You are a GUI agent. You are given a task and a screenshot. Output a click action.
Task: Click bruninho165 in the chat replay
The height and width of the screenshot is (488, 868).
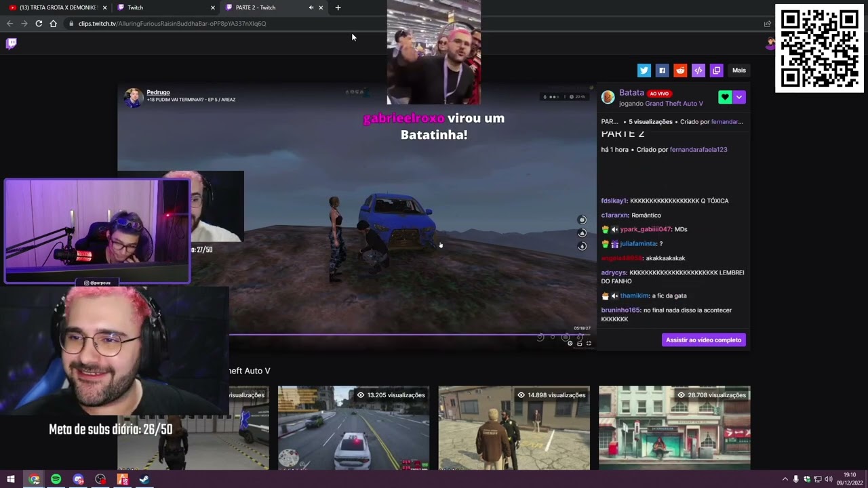click(620, 310)
